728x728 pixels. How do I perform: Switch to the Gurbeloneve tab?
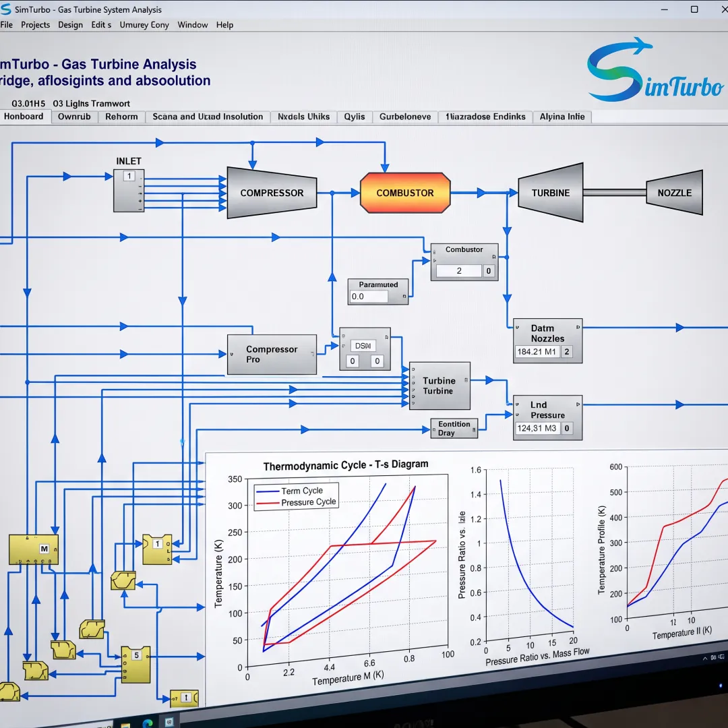pyautogui.click(x=405, y=117)
